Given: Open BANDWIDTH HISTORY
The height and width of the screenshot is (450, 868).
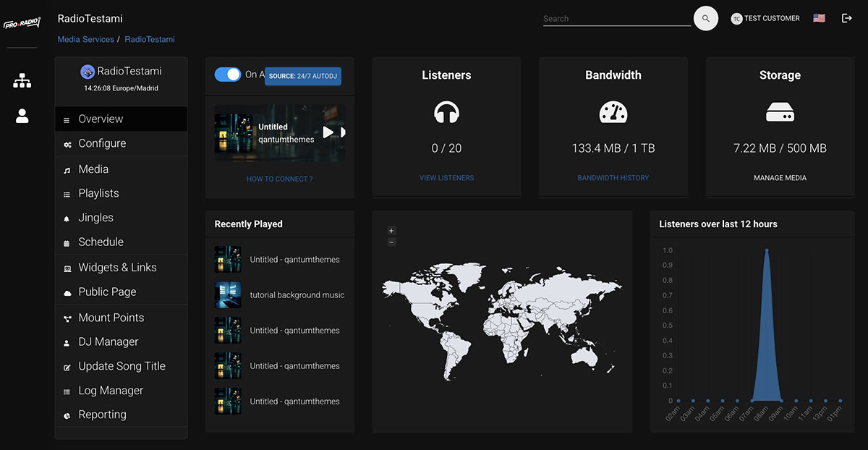Looking at the screenshot, I should point(613,177).
